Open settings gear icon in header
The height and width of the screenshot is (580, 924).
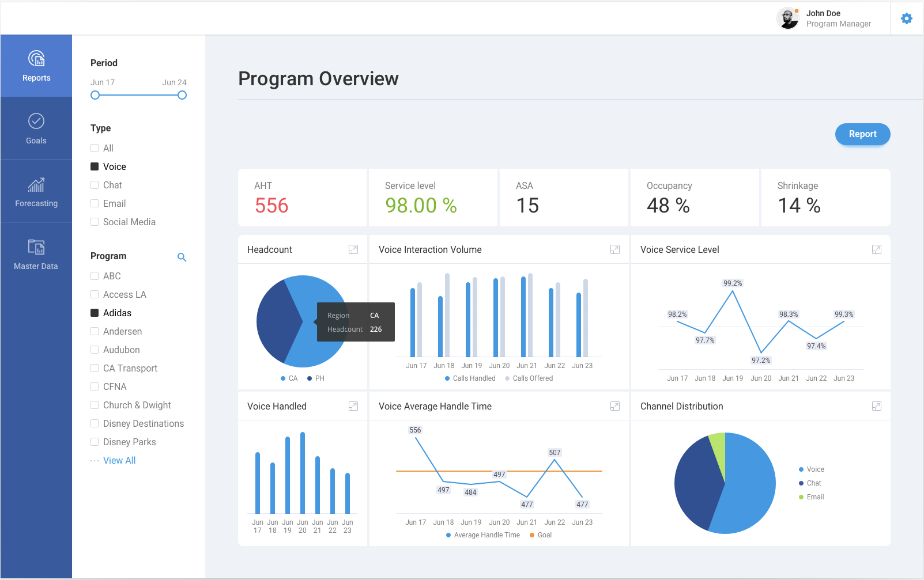pos(907,18)
